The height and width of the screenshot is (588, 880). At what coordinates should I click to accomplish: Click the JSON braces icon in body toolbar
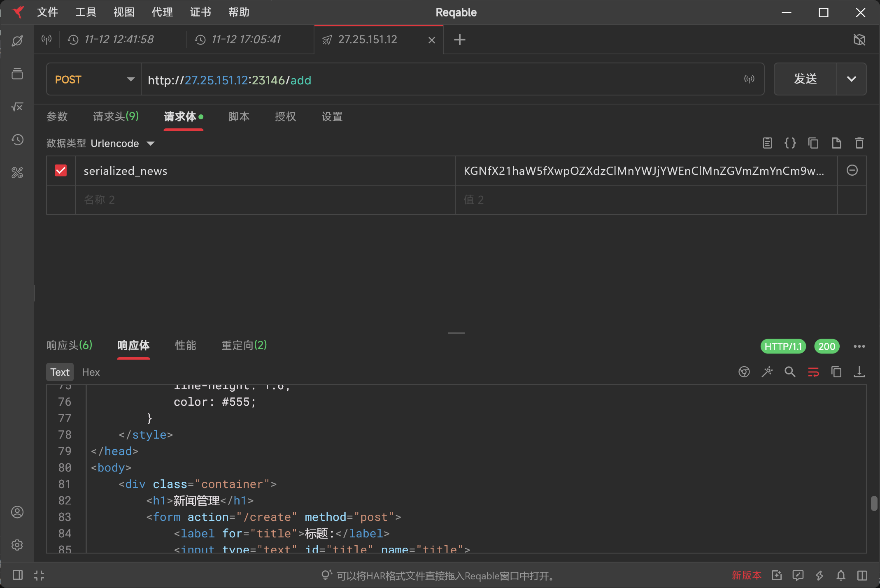tap(790, 143)
